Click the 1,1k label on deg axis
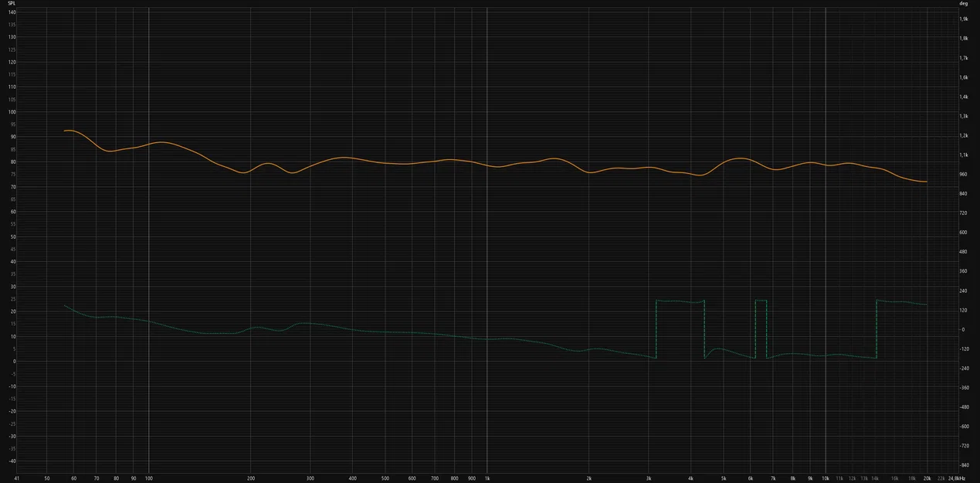 [964, 155]
